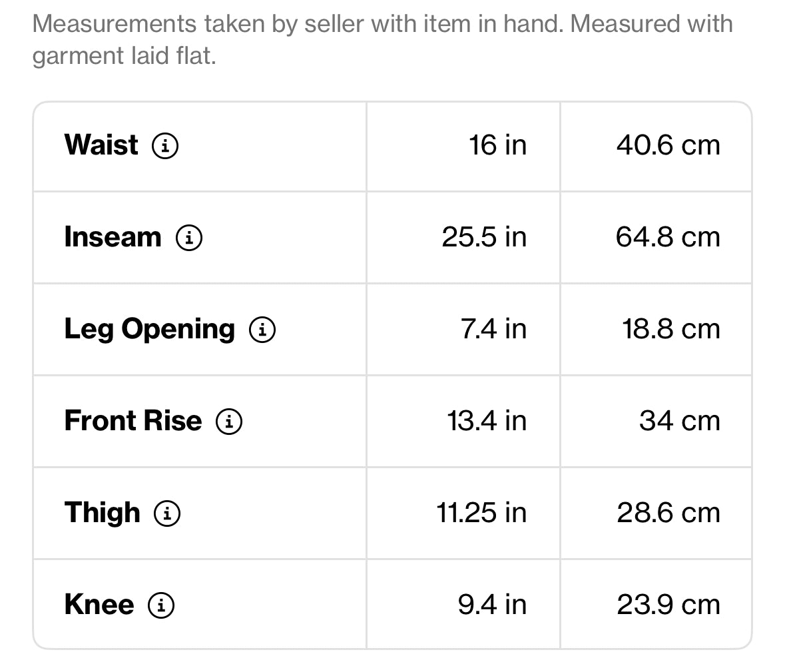Click the 16 in waist value

(498, 145)
